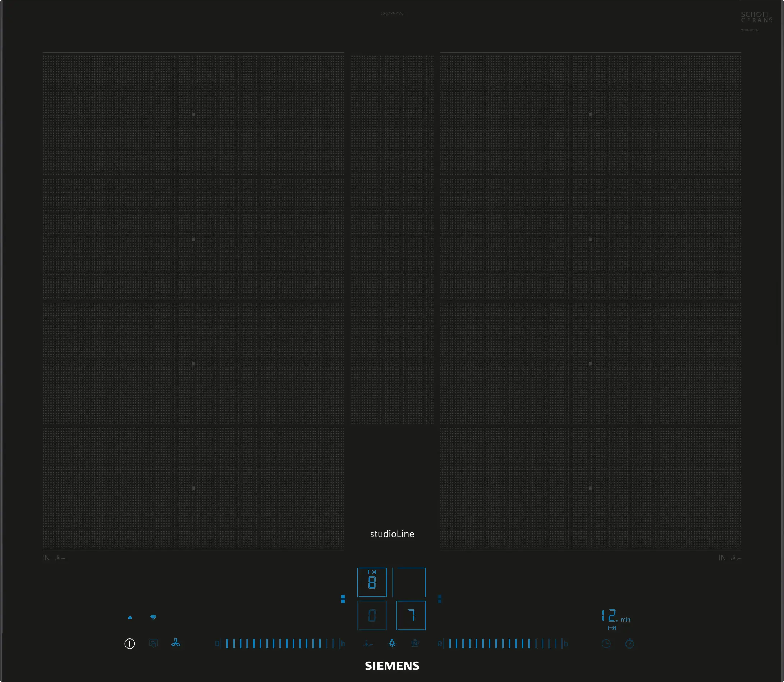784x682 pixels.
Task: Tap the cooking pot sensor icon
Action: (x=415, y=644)
